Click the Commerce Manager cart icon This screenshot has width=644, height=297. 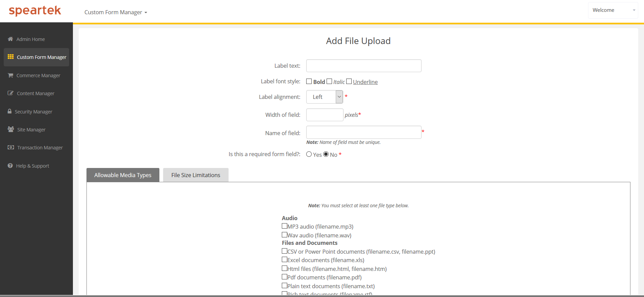(x=11, y=75)
